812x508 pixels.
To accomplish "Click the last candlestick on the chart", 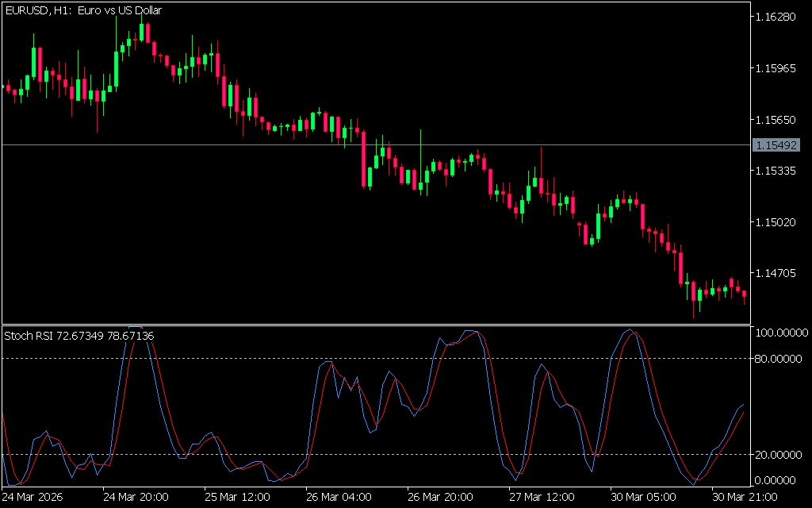I will click(x=745, y=296).
